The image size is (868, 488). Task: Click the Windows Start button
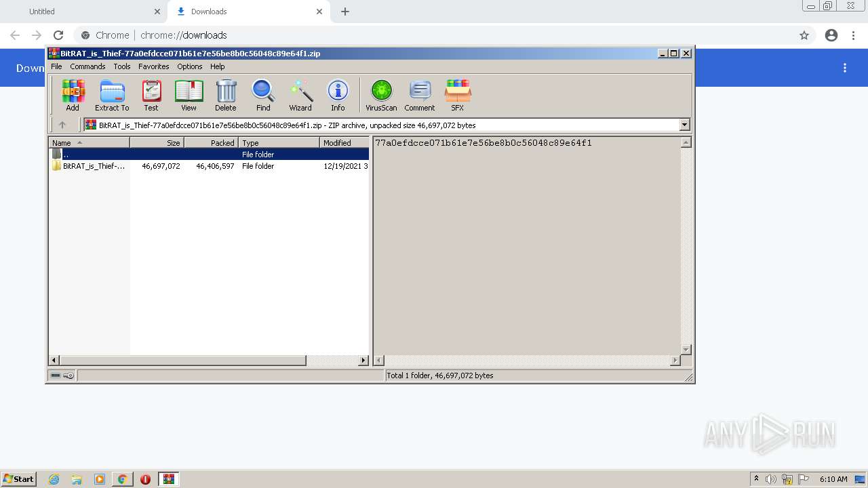(x=18, y=479)
